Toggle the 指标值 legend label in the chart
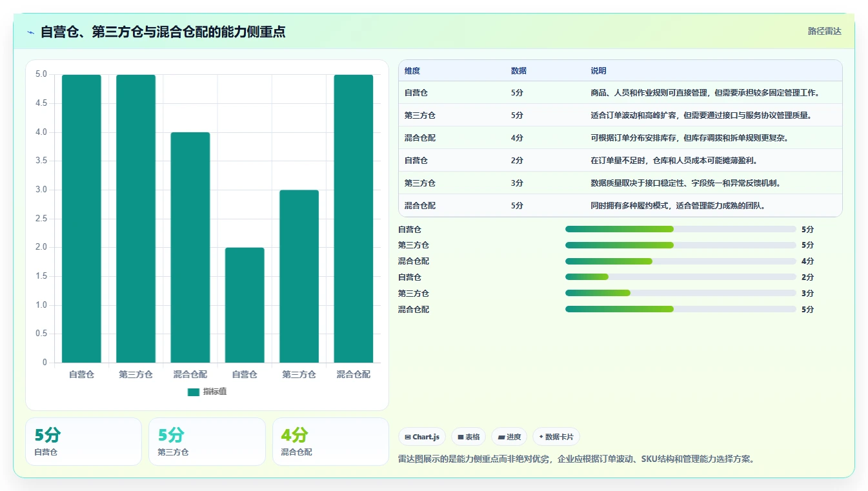This screenshot has width=868, height=491. 215,392
